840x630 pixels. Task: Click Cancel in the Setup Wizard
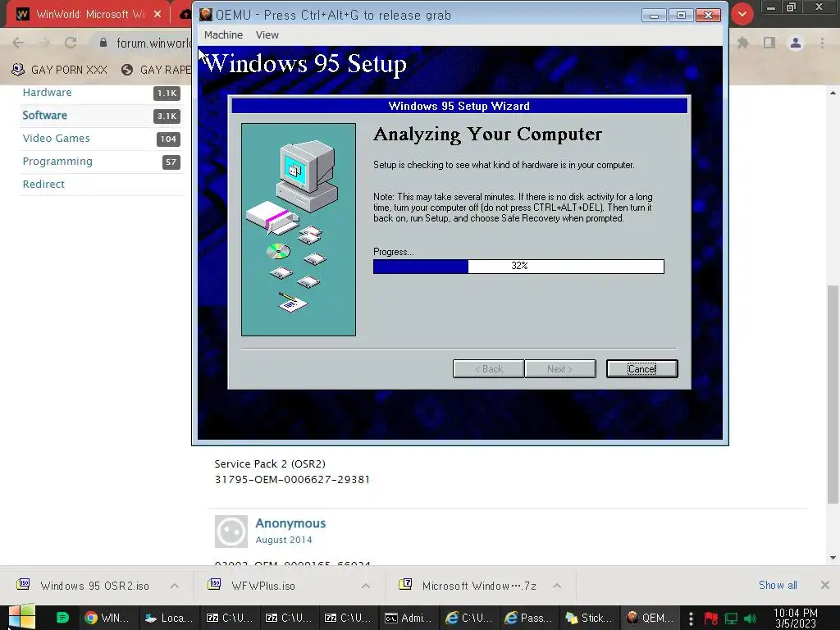pyautogui.click(x=641, y=368)
